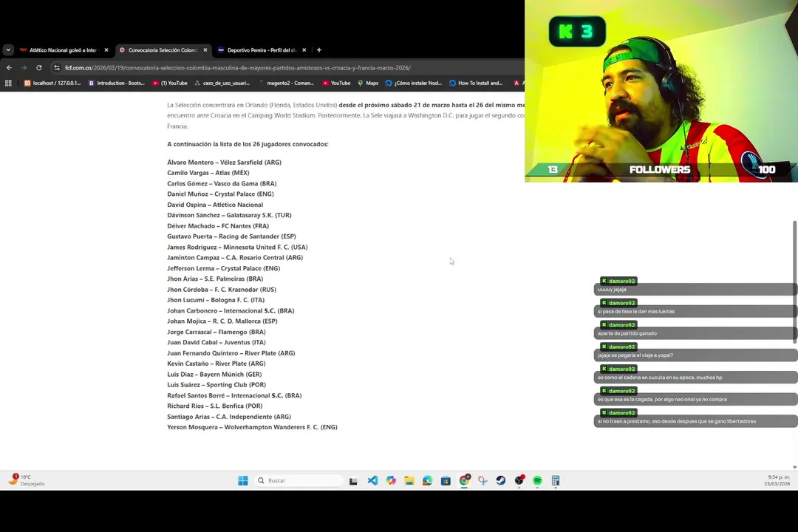Viewport: 798px width, 532px height.
Task: Select text David Ospina – Atlético Nacional
Action: point(215,205)
